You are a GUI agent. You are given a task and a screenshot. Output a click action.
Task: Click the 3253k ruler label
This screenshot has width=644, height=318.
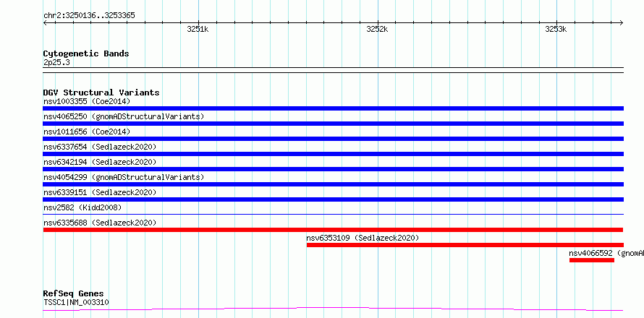(x=556, y=29)
